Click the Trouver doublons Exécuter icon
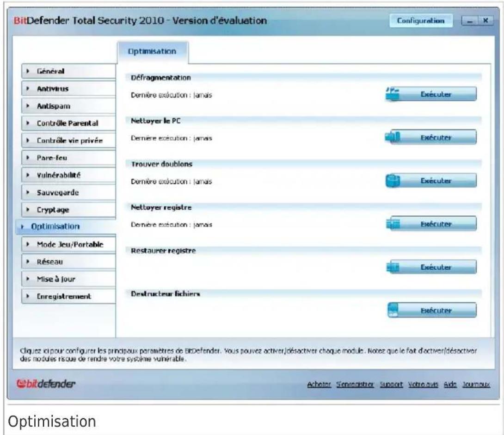Screen dimensions: 504x435 pos(393,180)
